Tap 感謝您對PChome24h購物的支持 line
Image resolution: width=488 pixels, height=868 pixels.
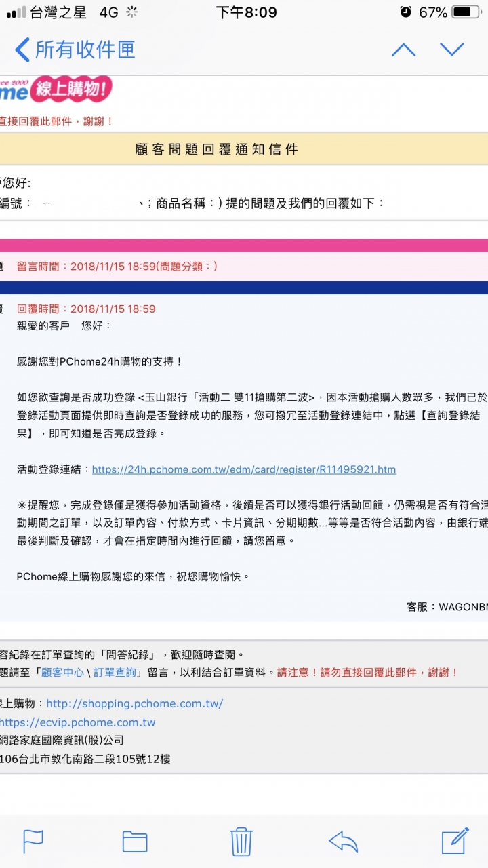[100, 361]
